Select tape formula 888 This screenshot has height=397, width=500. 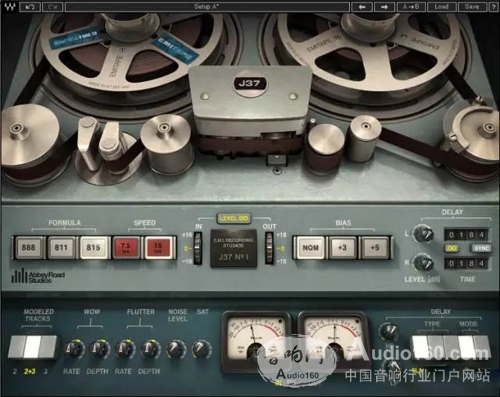29,248
